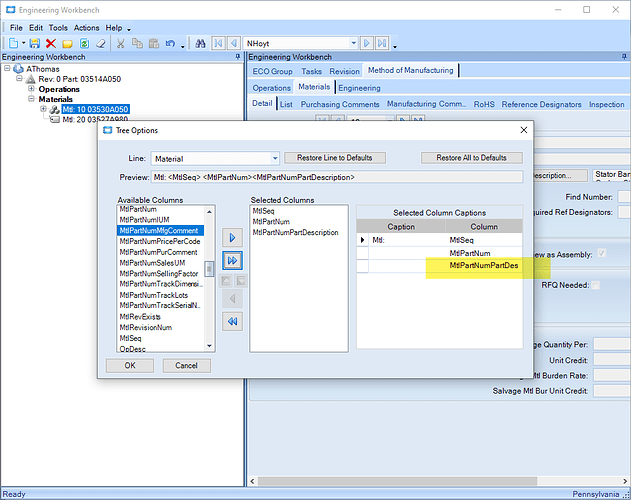Collapse the AThomas tree node
The width and height of the screenshot is (631, 500).
(7, 69)
